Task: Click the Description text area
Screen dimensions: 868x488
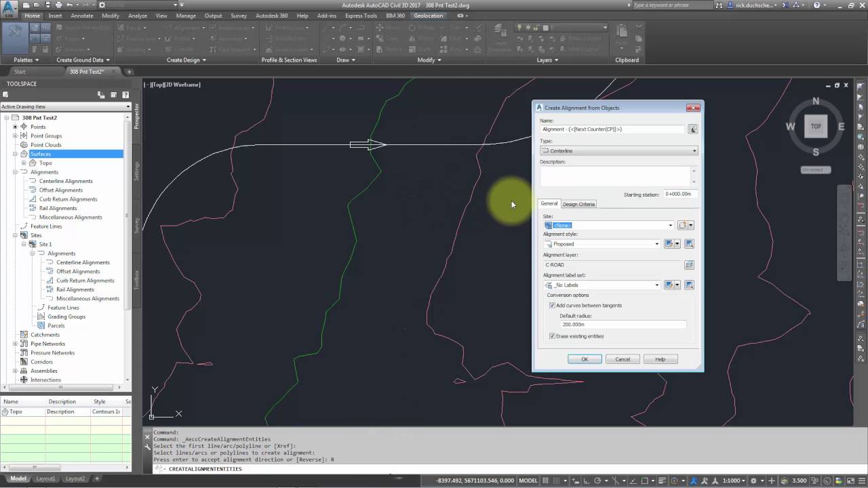Action: click(x=615, y=176)
